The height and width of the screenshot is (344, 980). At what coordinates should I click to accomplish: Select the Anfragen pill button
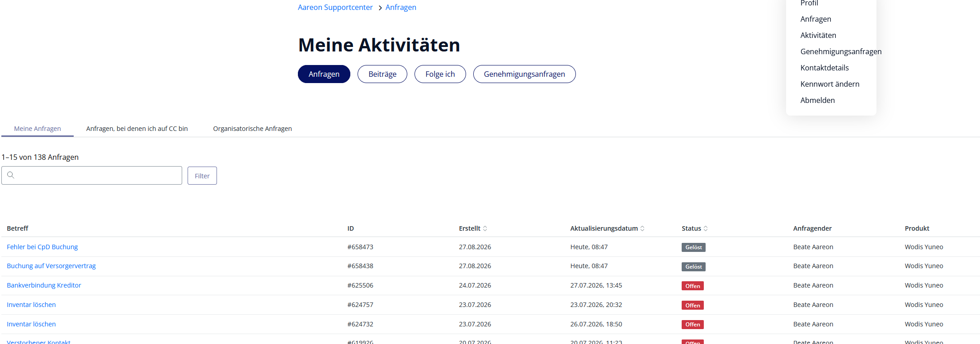[324, 74]
